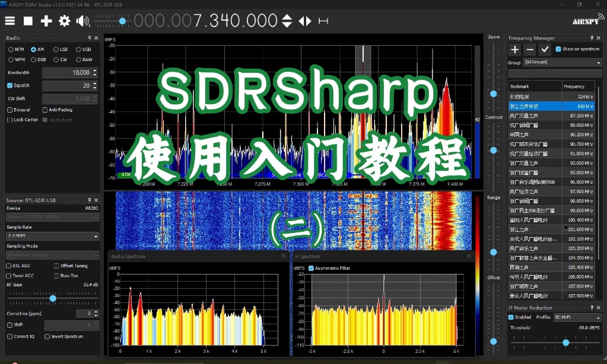
Task: Stop the radio with the stop button
Action: [x=28, y=21]
